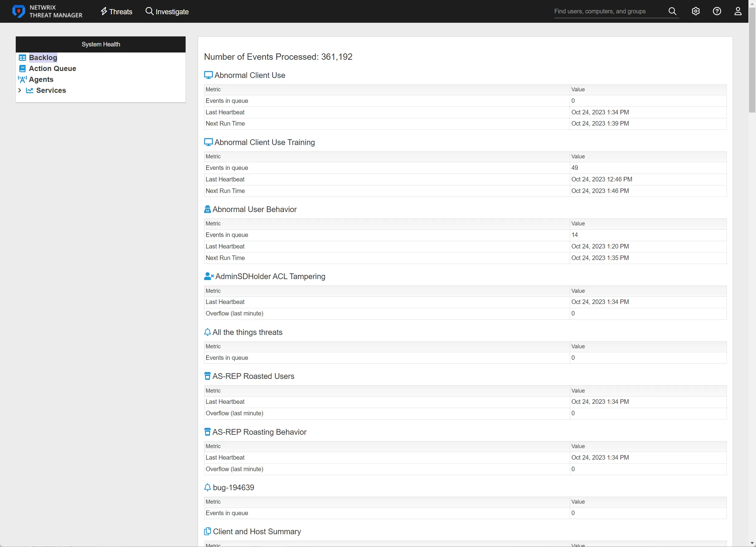Click the value 14 for Events in queue
Viewport: 756px width, 547px height.
coord(575,235)
